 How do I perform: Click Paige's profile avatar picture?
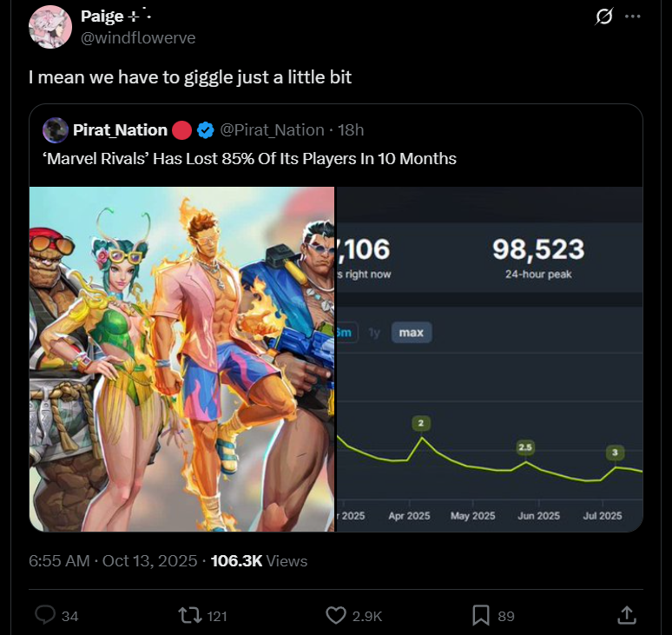click(50, 27)
